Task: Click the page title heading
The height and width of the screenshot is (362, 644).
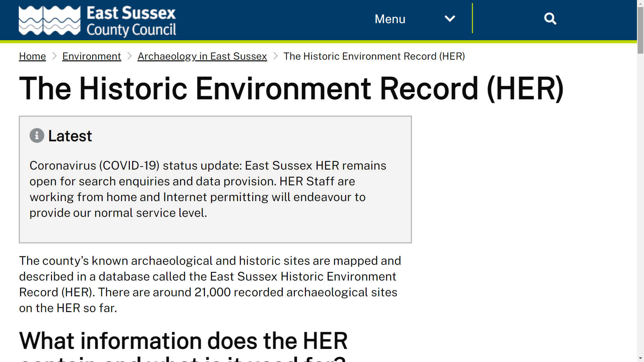Action: coord(291,88)
